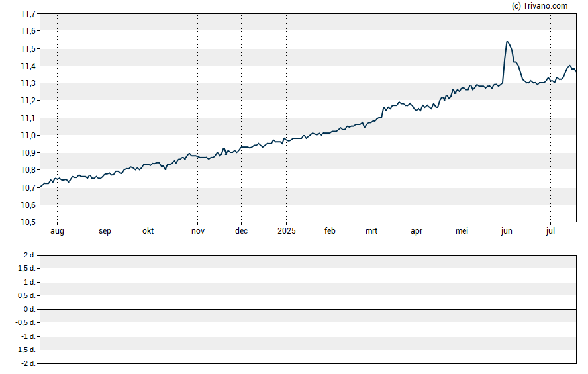The height and width of the screenshot is (374, 588).
Task: Click the 11,2 price axis label
Action: 28,101
